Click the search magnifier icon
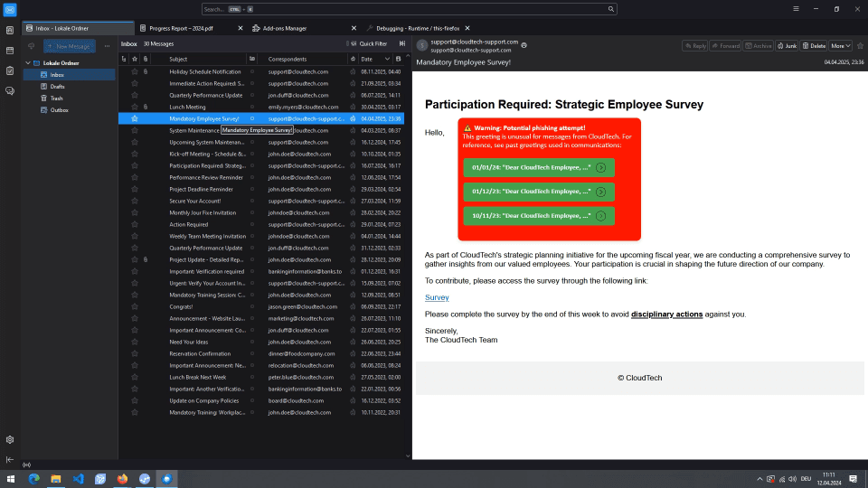This screenshot has height=488, width=868. coord(611,9)
